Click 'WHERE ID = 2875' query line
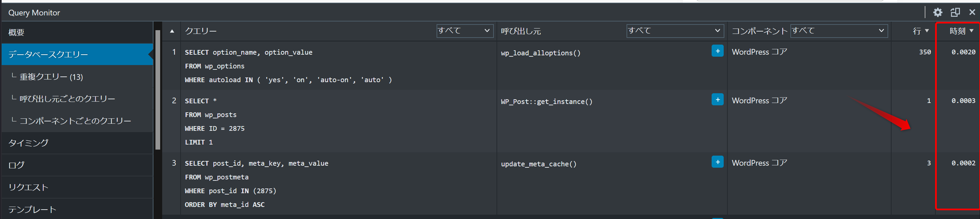This screenshot has width=980, height=219. [x=214, y=129]
